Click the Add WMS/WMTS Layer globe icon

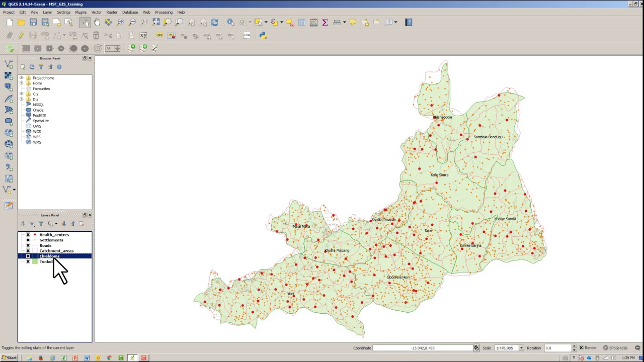(8, 133)
